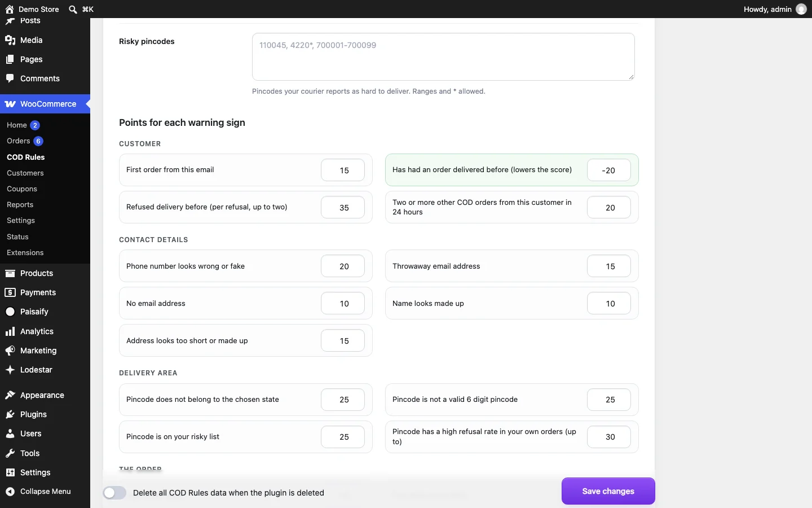Edit points for high refusal rate pincode
This screenshot has height=508, width=812.
pos(609,437)
